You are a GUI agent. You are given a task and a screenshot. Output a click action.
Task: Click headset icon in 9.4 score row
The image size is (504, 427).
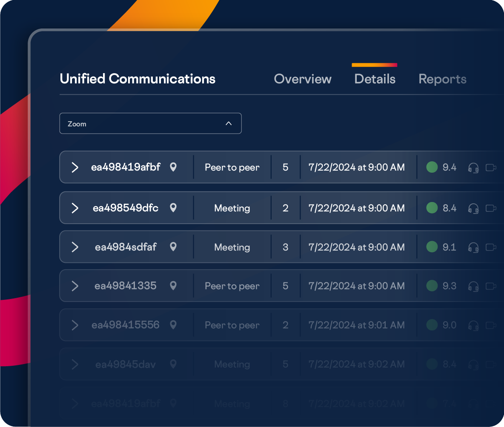click(x=473, y=168)
